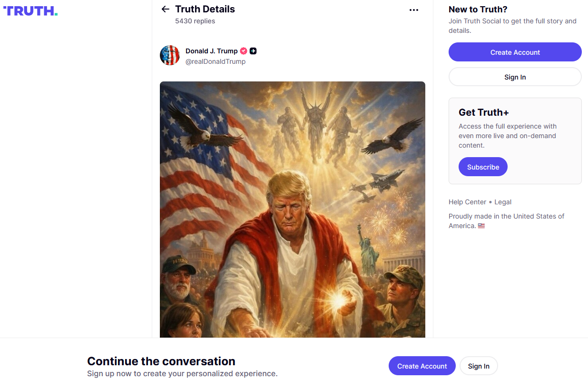The width and height of the screenshot is (588, 390).
Task: Open the Help Center link
Action: 467,202
